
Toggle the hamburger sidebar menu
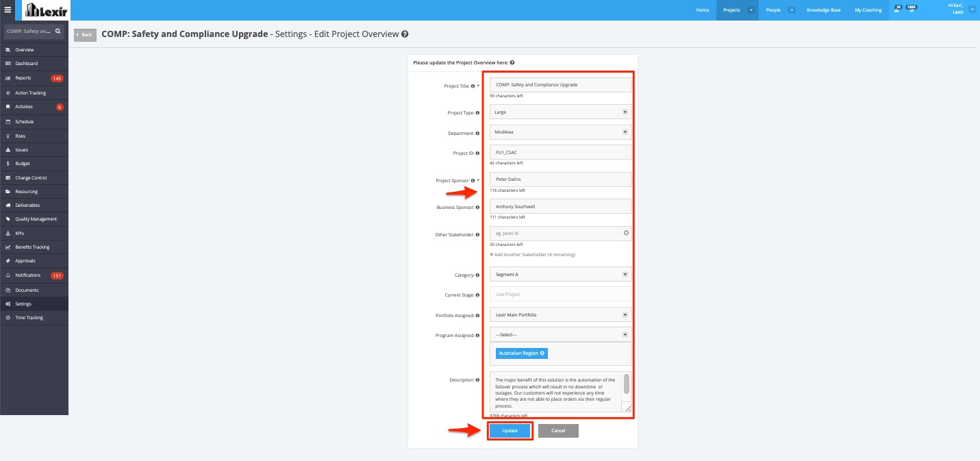(8, 10)
